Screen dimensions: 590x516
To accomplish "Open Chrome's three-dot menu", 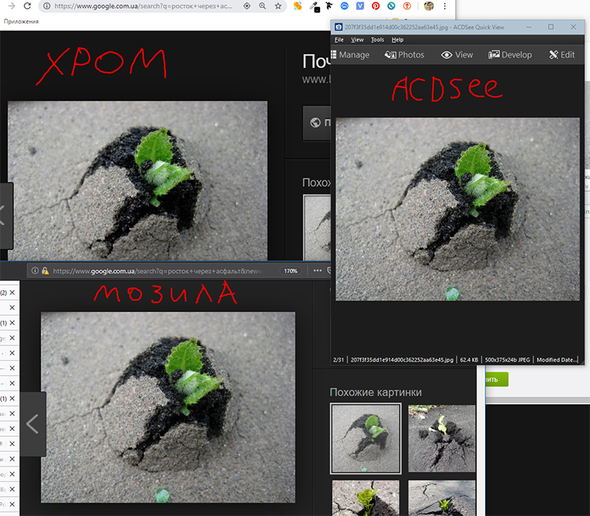I will tap(445, 6).
